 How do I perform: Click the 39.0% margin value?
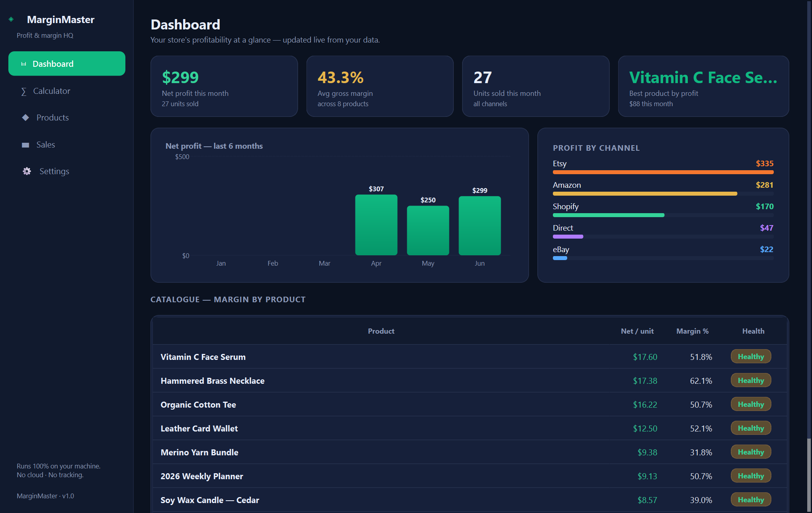pyautogui.click(x=701, y=500)
